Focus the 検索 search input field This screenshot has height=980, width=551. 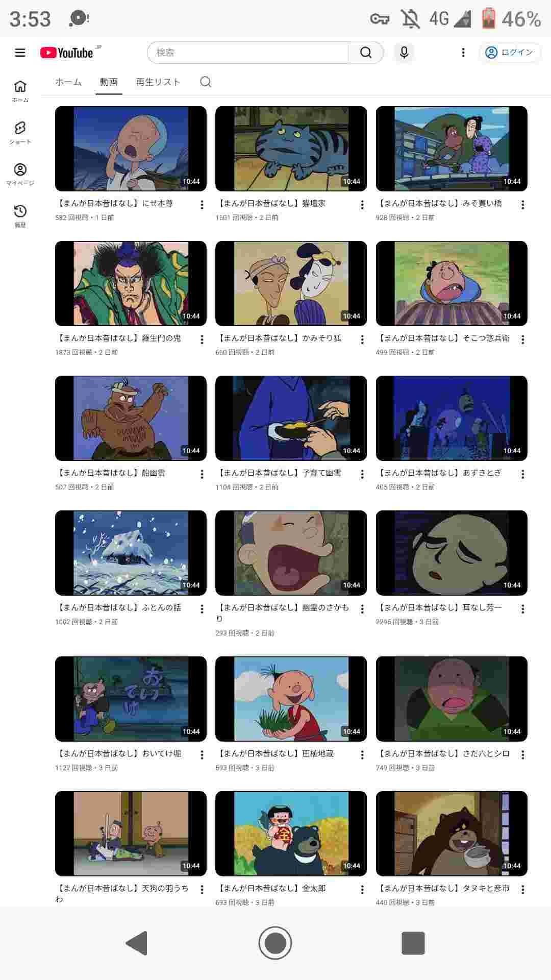[x=248, y=53]
